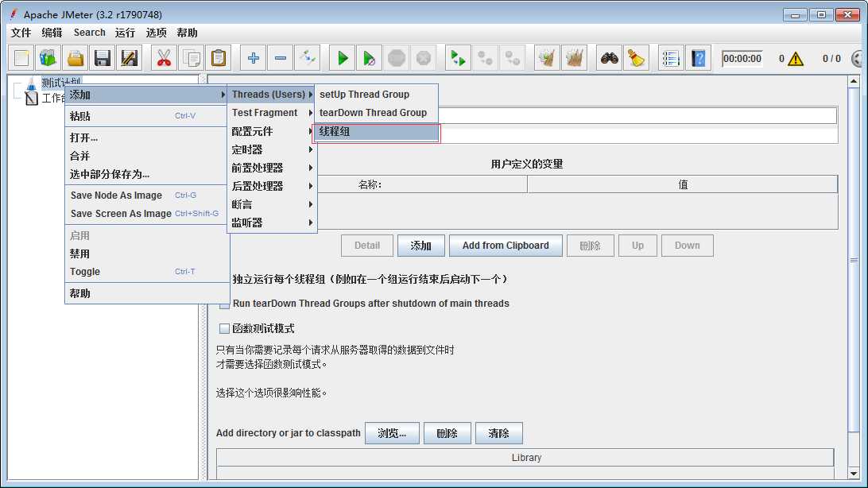Click 删除 button beside 浏览
Viewport: 868px width, 488px height.
(448, 433)
